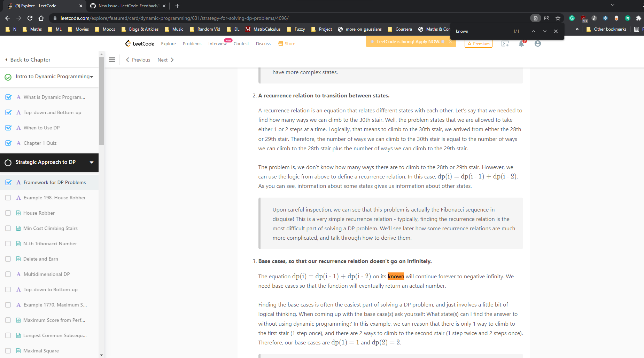Toggle checkbox for Maximal Square
The height and width of the screenshot is (358, 644).
[x=8, y=351]
